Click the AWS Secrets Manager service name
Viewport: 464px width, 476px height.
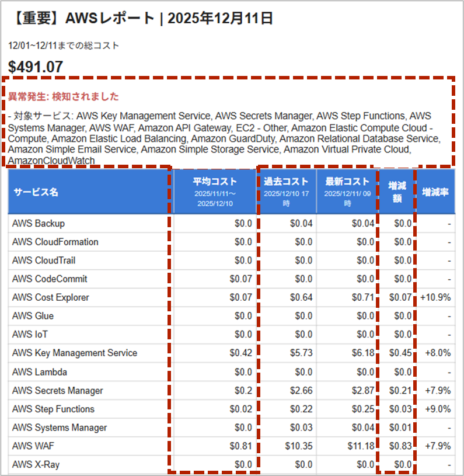click(57, 390)
